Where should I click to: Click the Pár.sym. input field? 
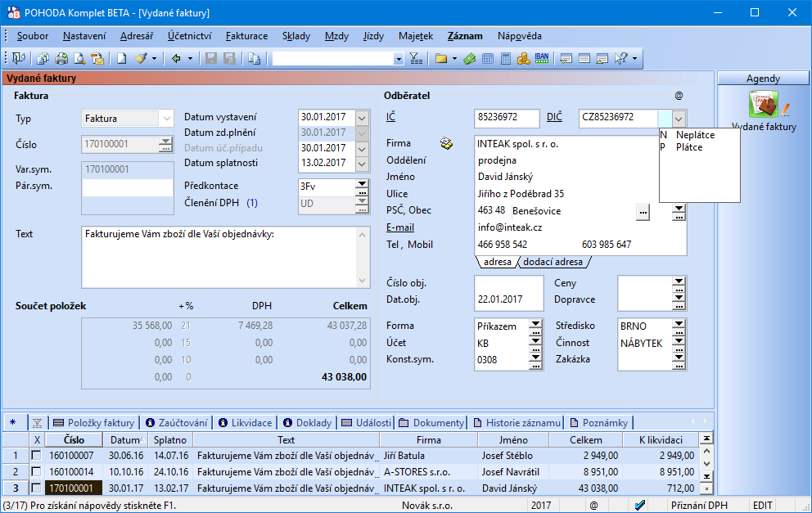[128, 187]
